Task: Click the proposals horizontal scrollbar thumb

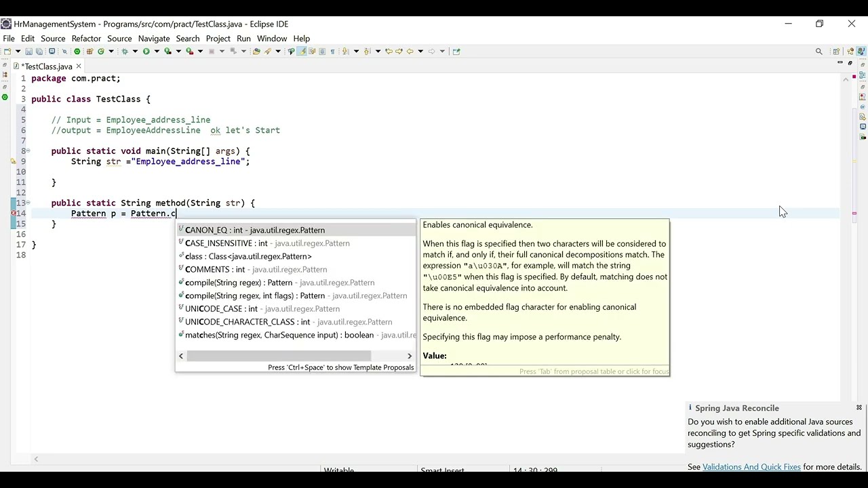Action: (x=279, y=356)
